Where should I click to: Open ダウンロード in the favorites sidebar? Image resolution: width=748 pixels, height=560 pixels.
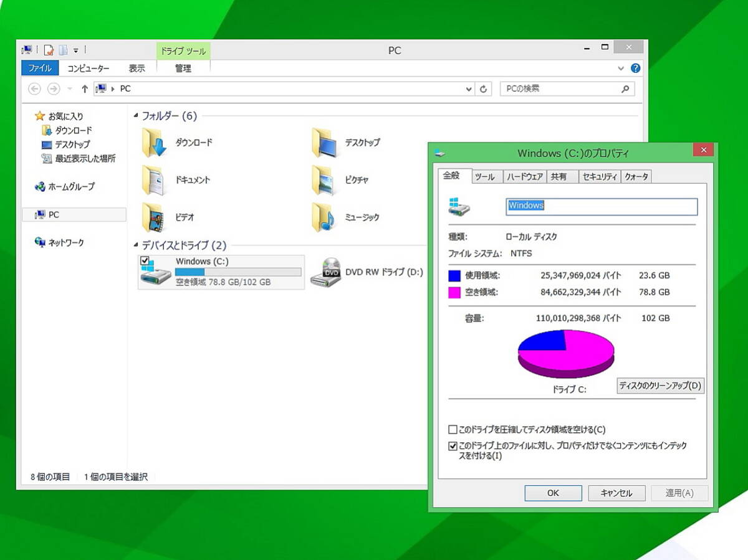(67, 130)
